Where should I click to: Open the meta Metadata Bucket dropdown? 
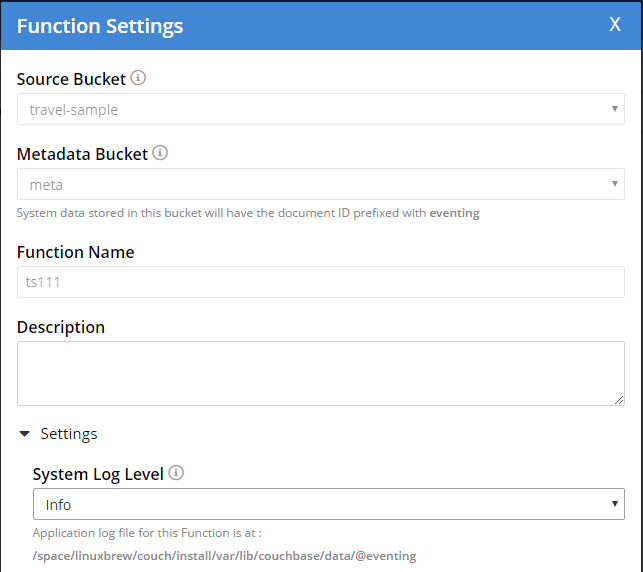[x=321, y=184]
